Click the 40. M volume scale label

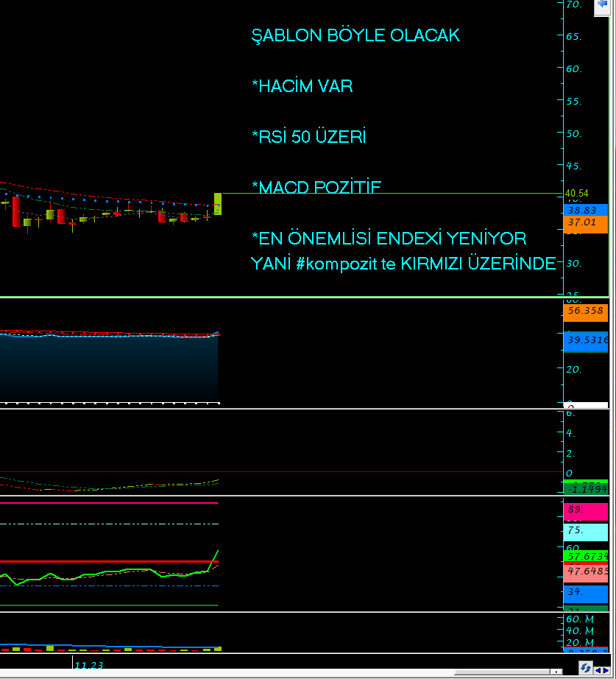point(580,631)
